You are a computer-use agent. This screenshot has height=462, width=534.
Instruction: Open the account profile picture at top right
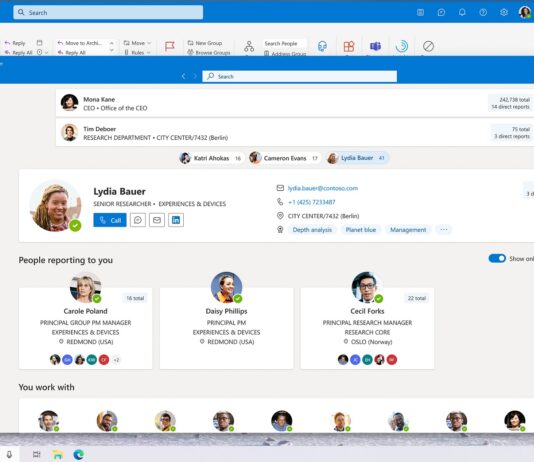(525, 12)
